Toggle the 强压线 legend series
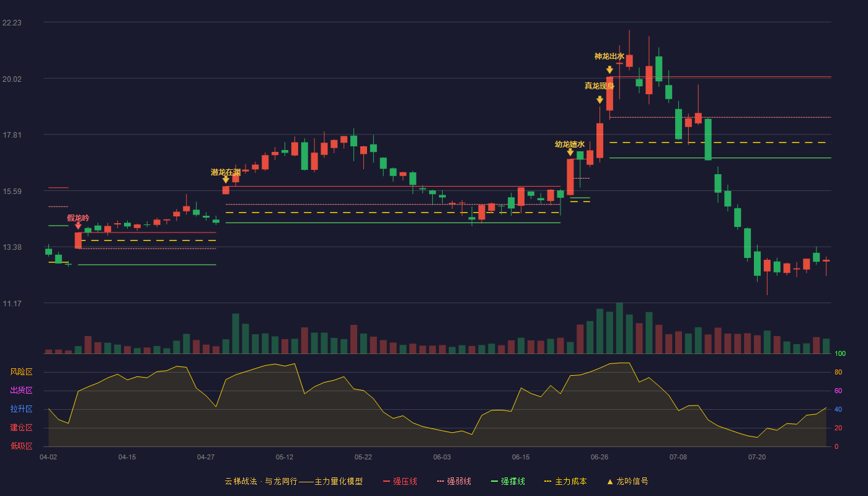868x496 pixels. (x=400, y=481)
